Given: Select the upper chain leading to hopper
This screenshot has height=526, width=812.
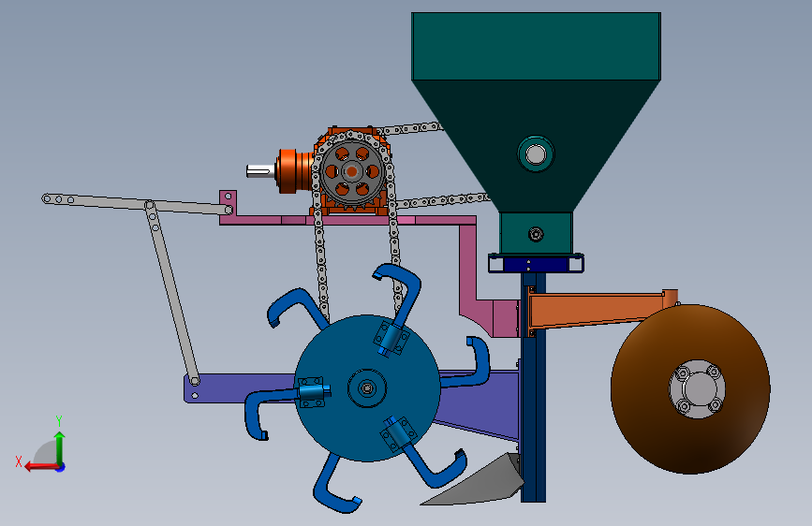Looking at the screenshot, I should (x=412, y=128).
